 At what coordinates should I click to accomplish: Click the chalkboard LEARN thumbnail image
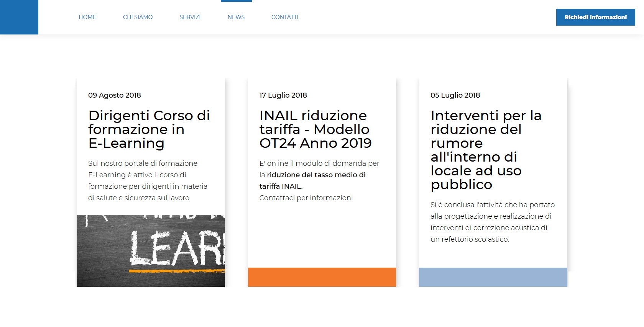[151, 251]
